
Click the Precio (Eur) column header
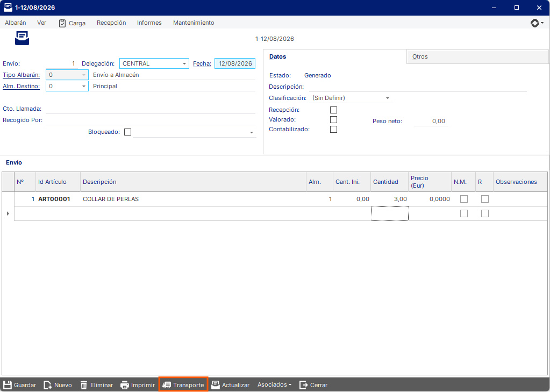[x=430, y=182]
